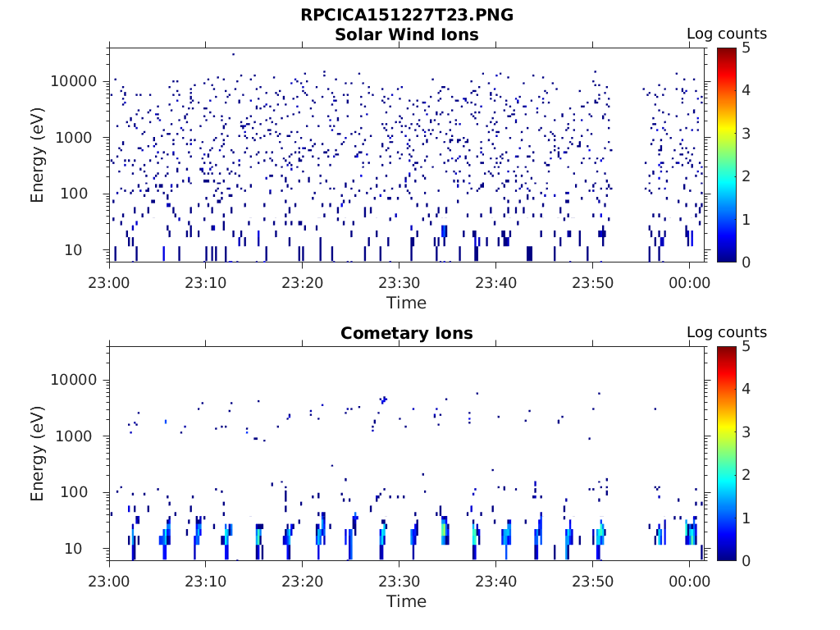Viewport: 840px width, 630px height.
Task: Click the 100 energy label on the bottom plot
Action: click(74, 492)
